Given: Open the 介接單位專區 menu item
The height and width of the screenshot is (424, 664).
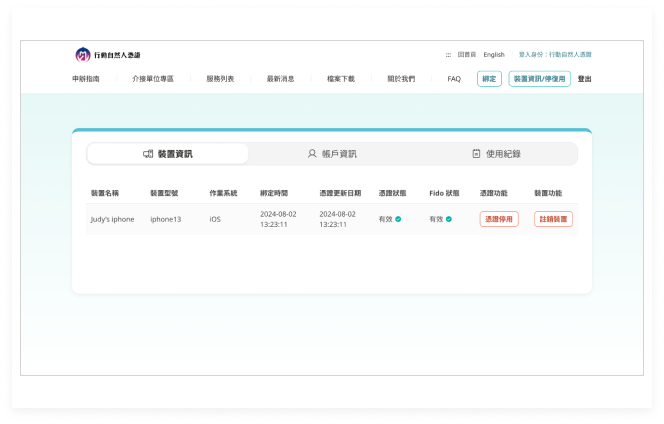Looking at the screenshot, I should (153, 79).
